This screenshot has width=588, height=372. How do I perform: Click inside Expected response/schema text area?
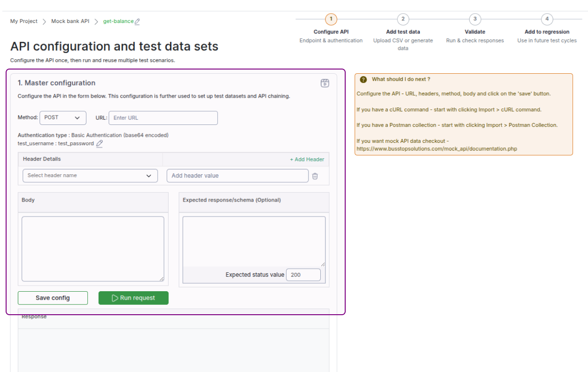254,241
